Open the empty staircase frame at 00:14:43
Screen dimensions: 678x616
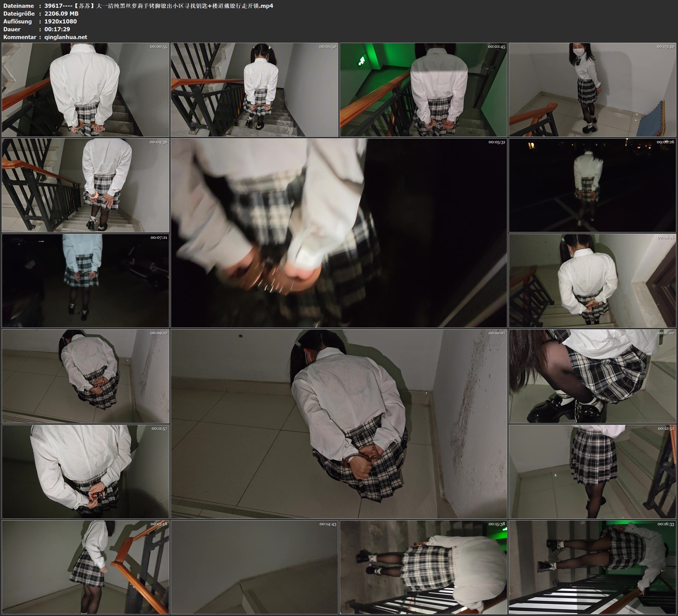coord(254,567)
